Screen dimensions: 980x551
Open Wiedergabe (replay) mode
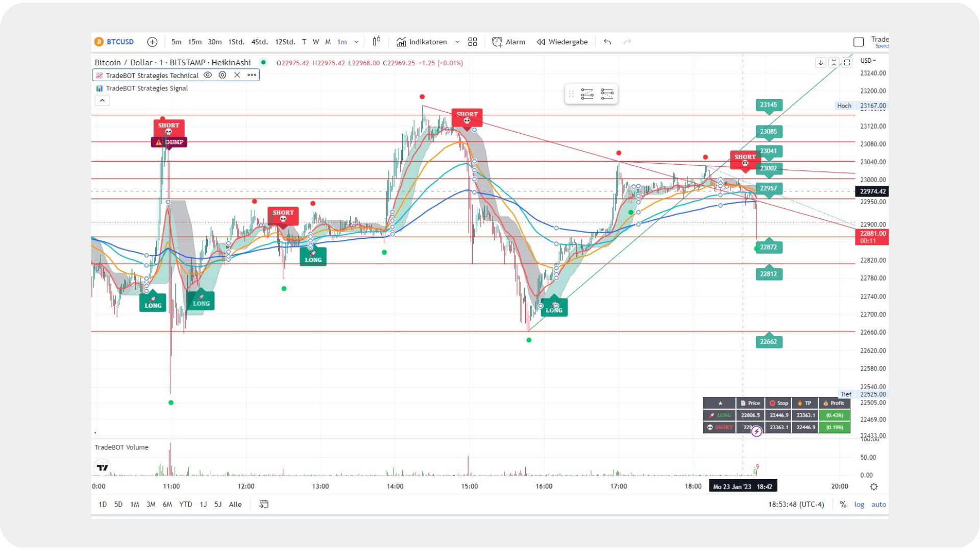pyautogui.click(x=561, y=42)
